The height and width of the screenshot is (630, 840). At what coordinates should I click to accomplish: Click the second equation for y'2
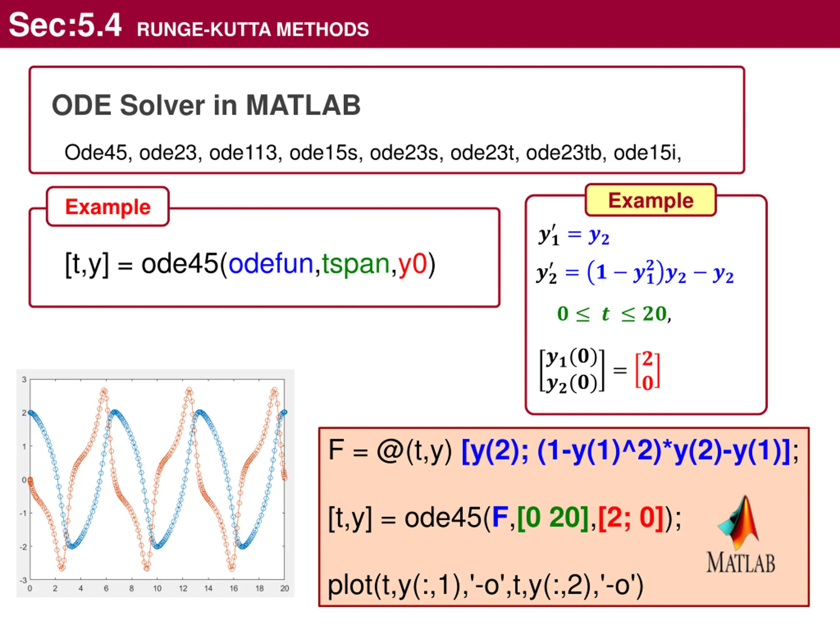click(635, 273)
